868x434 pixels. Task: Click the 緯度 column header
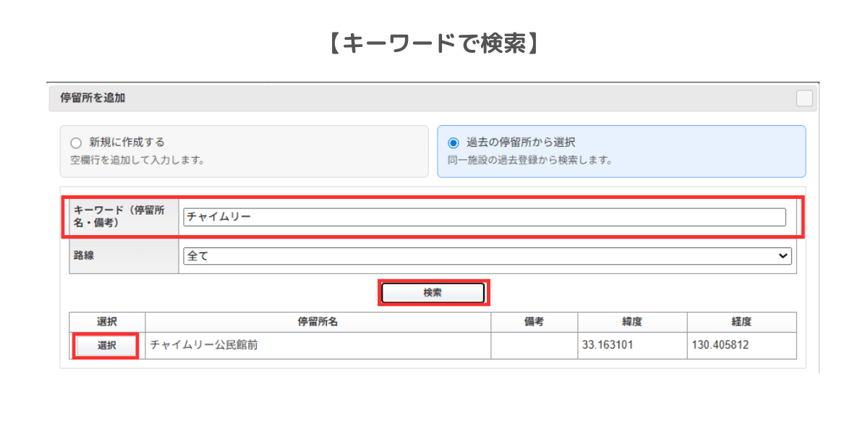pyautogui.click(x=631, y=323)
